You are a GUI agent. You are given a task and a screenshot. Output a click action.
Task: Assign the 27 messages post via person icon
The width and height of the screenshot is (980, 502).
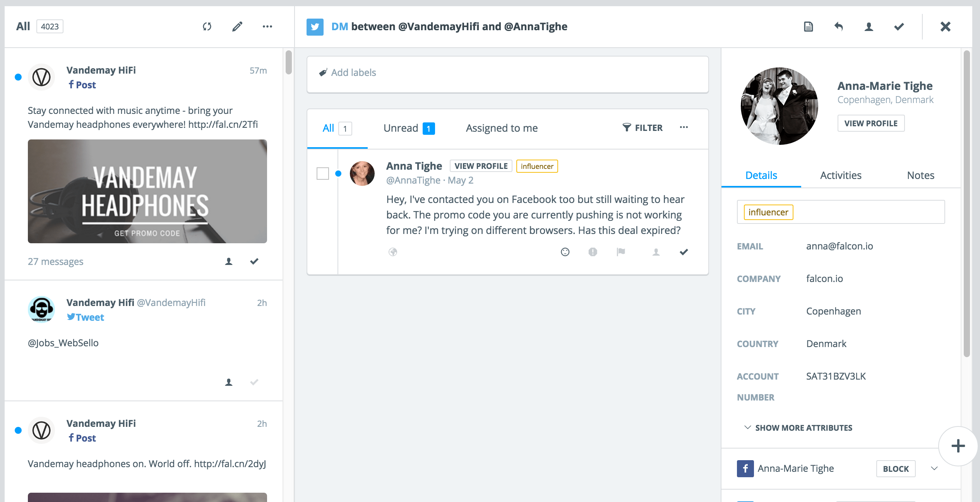point(229,262)
